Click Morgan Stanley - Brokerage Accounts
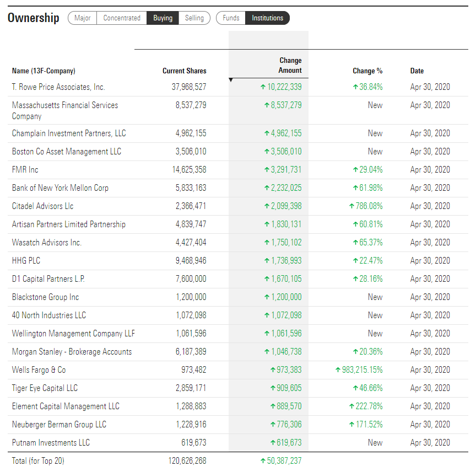 [x=72, y=352]
